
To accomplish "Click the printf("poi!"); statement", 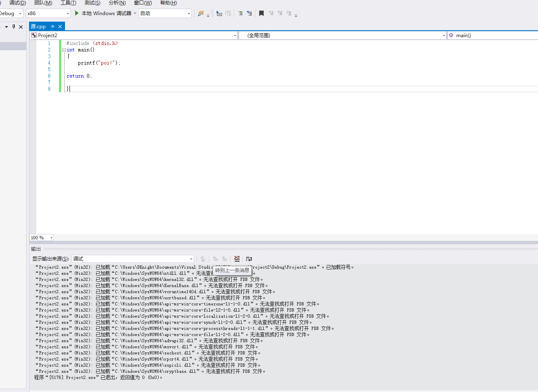I will [99, 63].
